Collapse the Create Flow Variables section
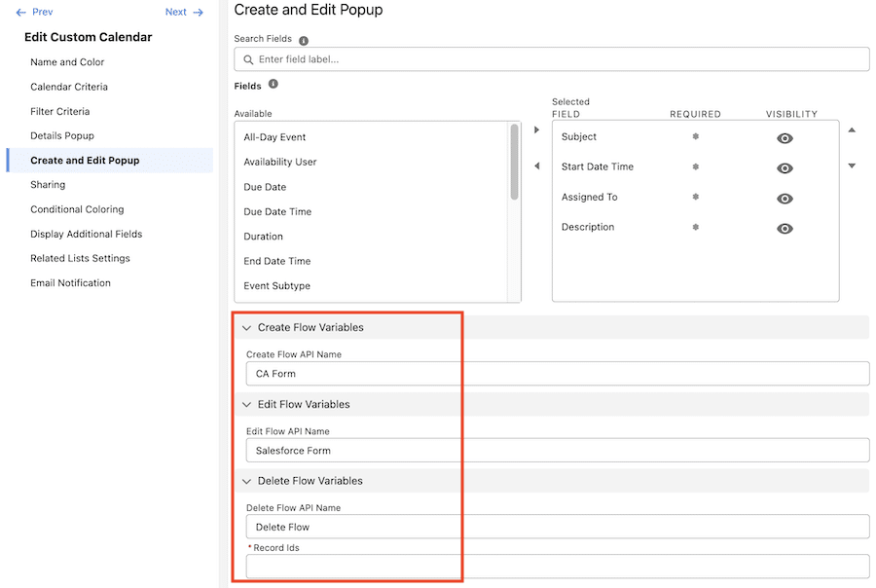The height and width of the screenshot is (588, 876). coord(246,327)
